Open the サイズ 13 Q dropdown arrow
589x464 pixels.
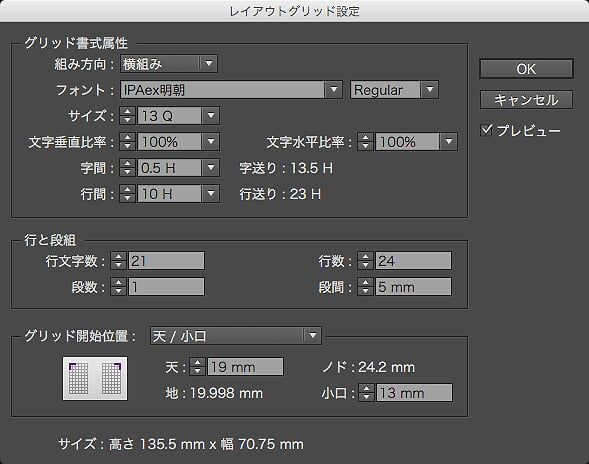(x=211, y=116)
